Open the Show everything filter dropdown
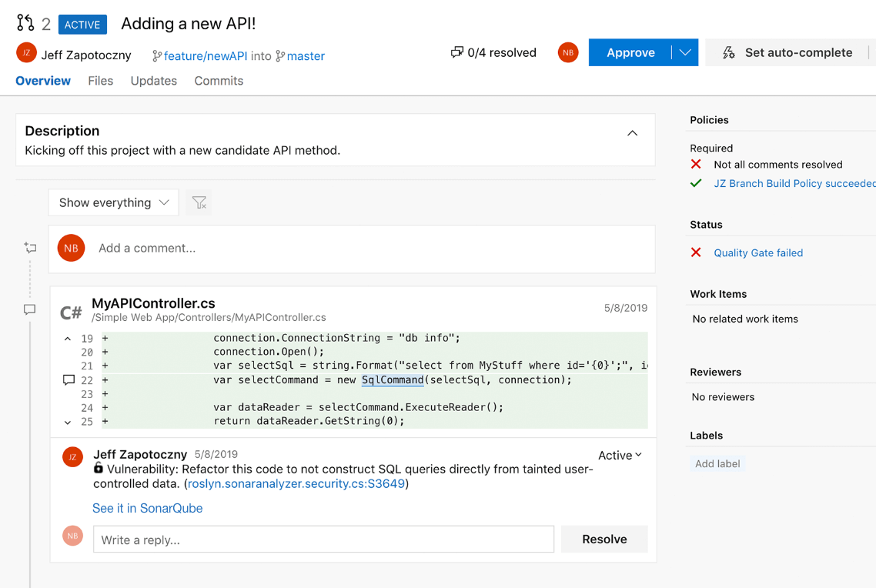The image size is (876, 588). pos(113,202)
